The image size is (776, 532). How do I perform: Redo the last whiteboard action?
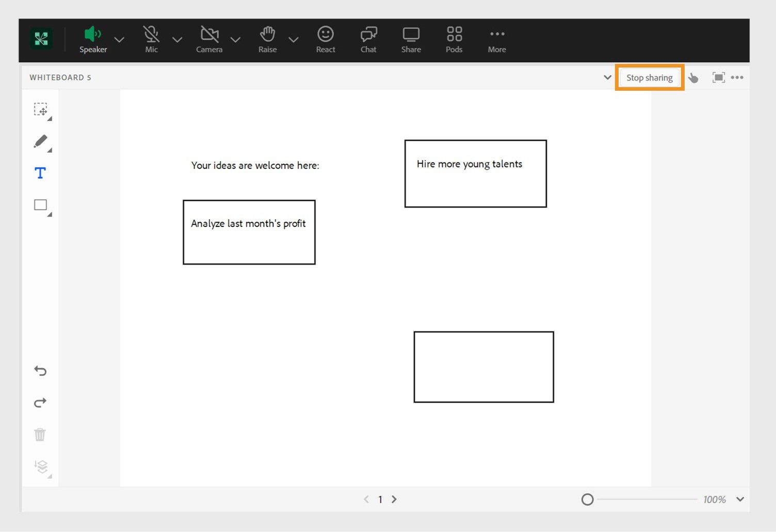(40, 403)
